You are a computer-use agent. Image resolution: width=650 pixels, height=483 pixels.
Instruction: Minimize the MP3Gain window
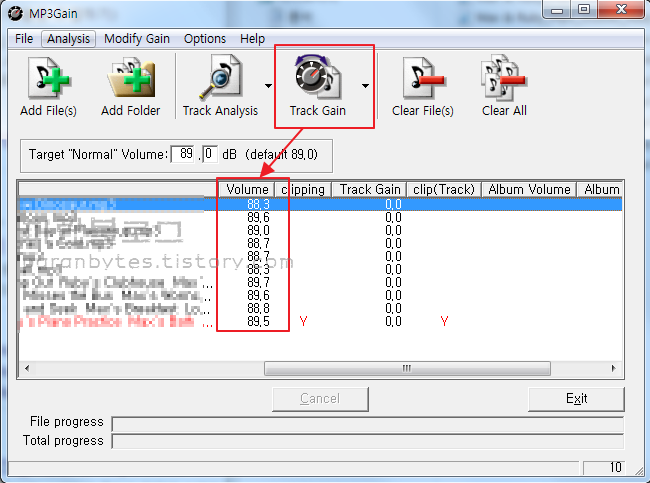click(556, 10)
